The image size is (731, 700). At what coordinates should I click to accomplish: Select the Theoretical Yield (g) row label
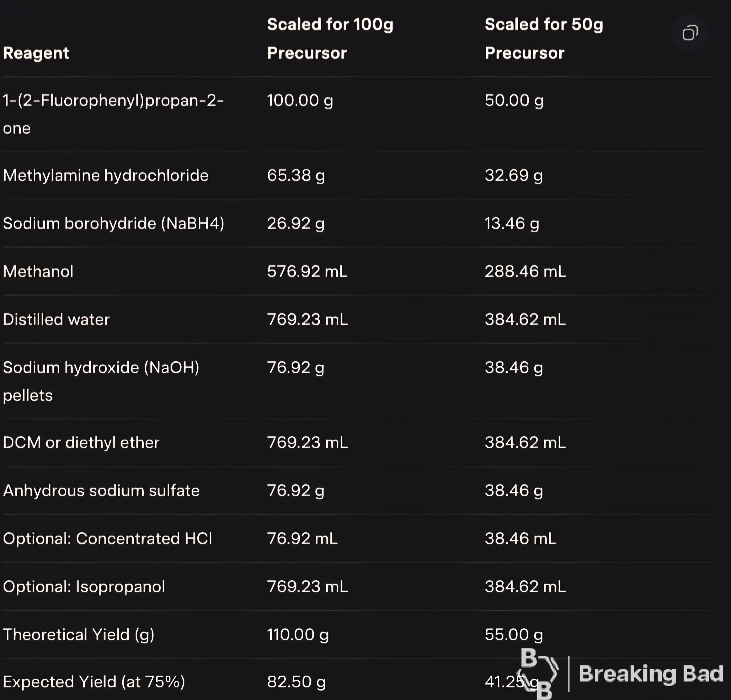click(x=79, y=635)
